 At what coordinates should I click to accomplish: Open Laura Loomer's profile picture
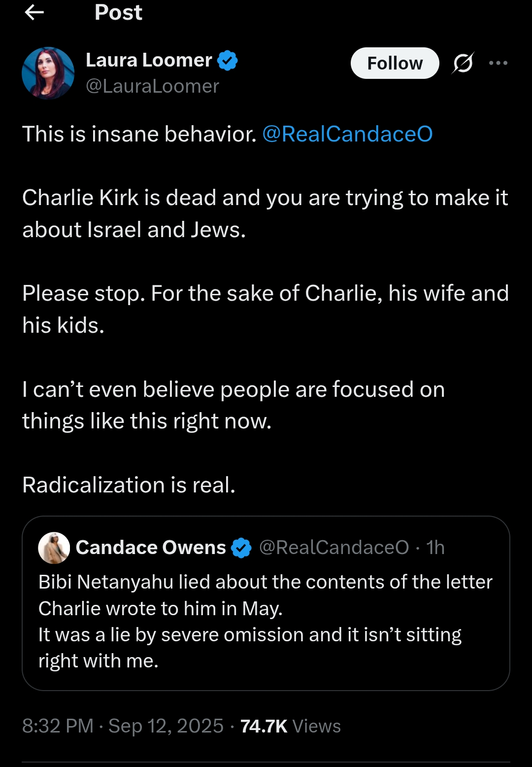[48, 73]
